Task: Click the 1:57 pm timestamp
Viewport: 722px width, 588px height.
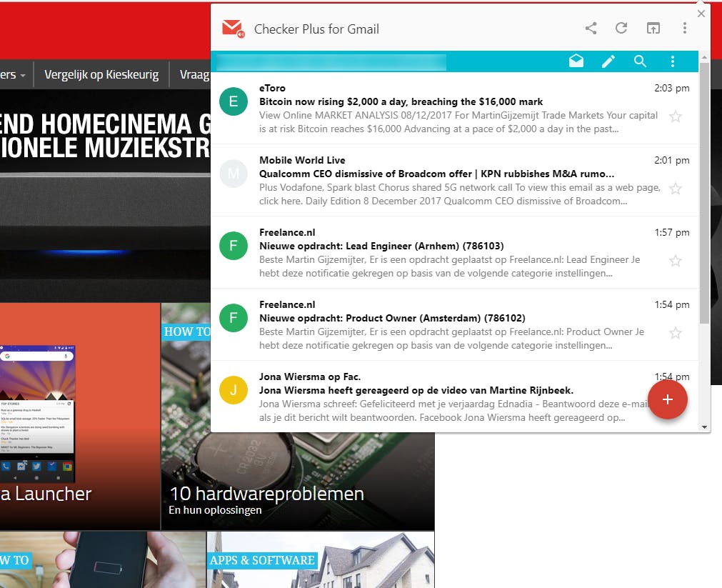Action: [672, 232]
